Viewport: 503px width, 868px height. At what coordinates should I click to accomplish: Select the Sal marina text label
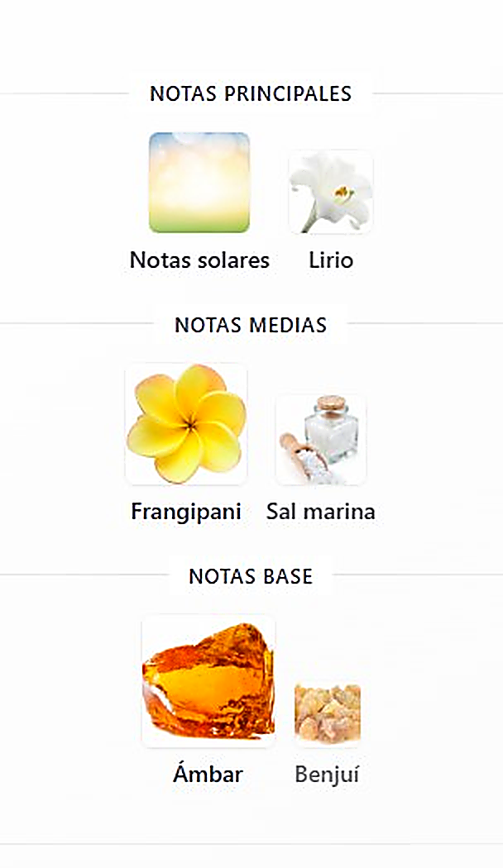pos(321,511)
